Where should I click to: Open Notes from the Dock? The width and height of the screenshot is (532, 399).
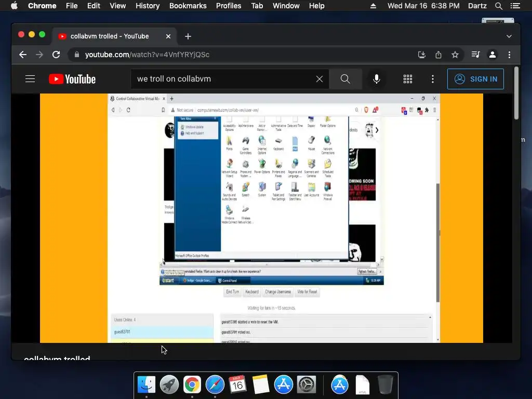tap(261, 385)
